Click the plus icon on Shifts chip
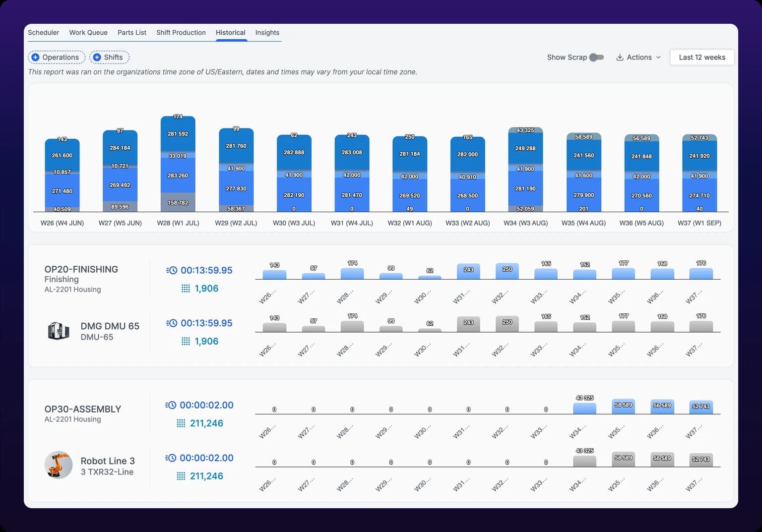The image size is (762, 532). click(x=97, y=58)
